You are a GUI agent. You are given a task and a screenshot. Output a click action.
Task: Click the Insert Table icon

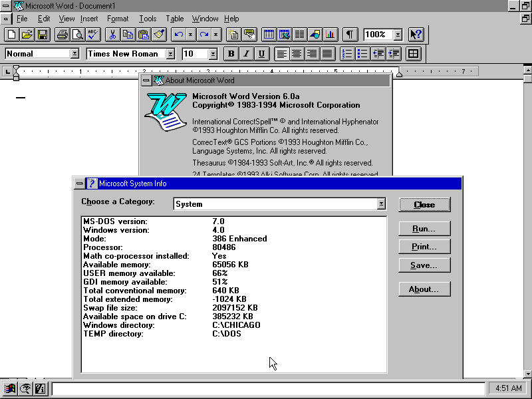269,35
